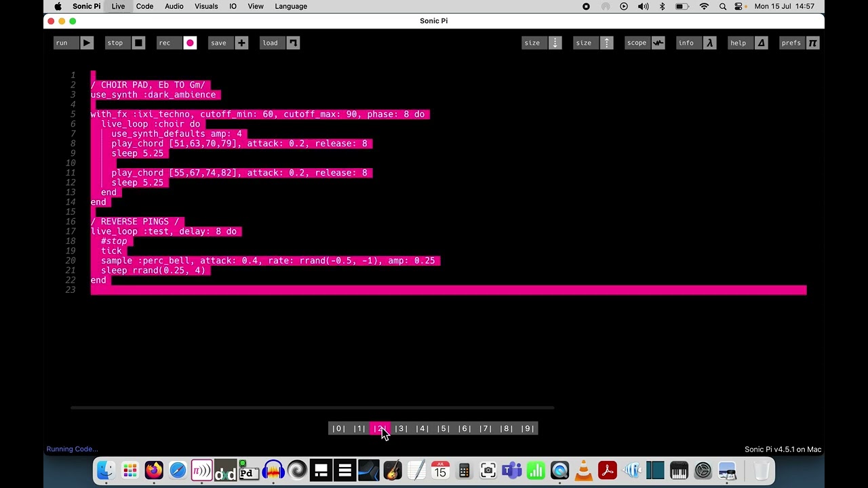Viewport: 868px width, 488px height.
Task: Open the IO menu
Action: pyautogui.click(x=233, y=6)
